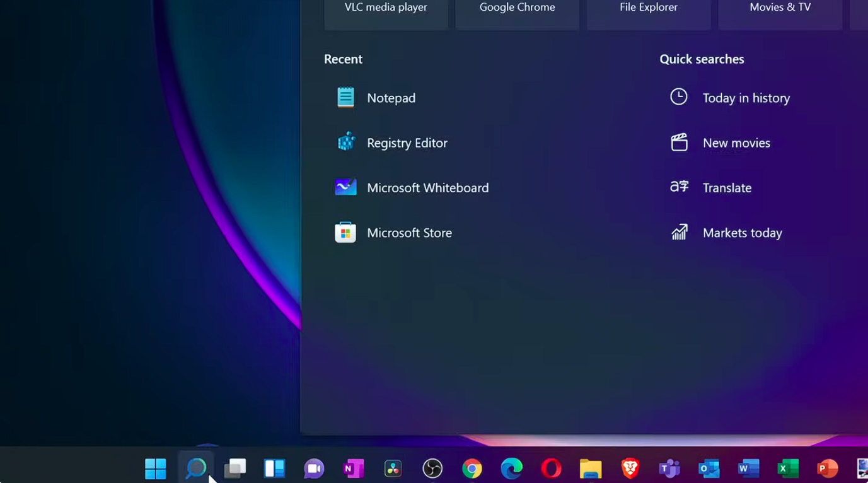Click the Search magnifier on the taskbar
The width and height of the screenshot is (868, 483).
[195, 468]
